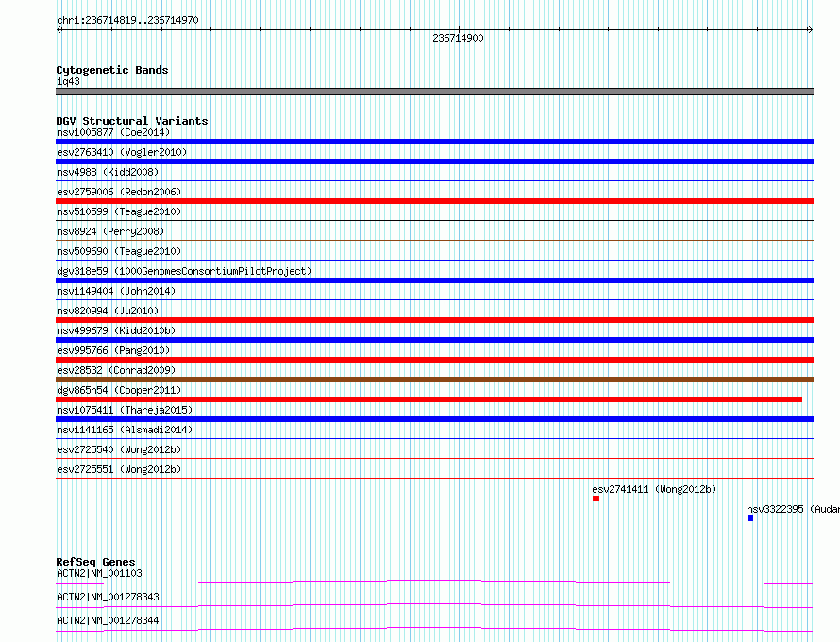Select nsv1141165 (Alsmadi2014) label
This screenshot has width=840, height=642.
pos(125,430)
